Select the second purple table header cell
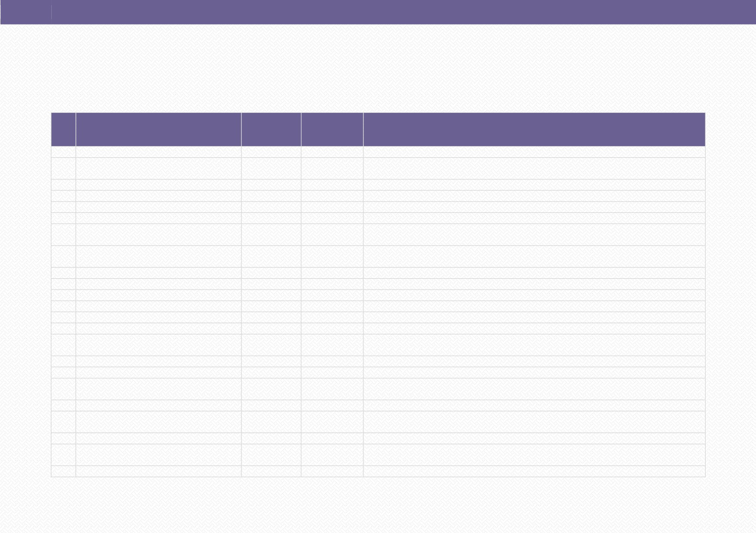The height and width of the screenshot is (533, 756). pyautogui.click(x=158, y=129)
